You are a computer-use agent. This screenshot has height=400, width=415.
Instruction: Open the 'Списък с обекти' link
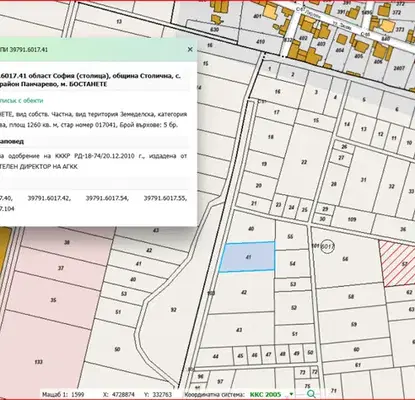(21, 100)
